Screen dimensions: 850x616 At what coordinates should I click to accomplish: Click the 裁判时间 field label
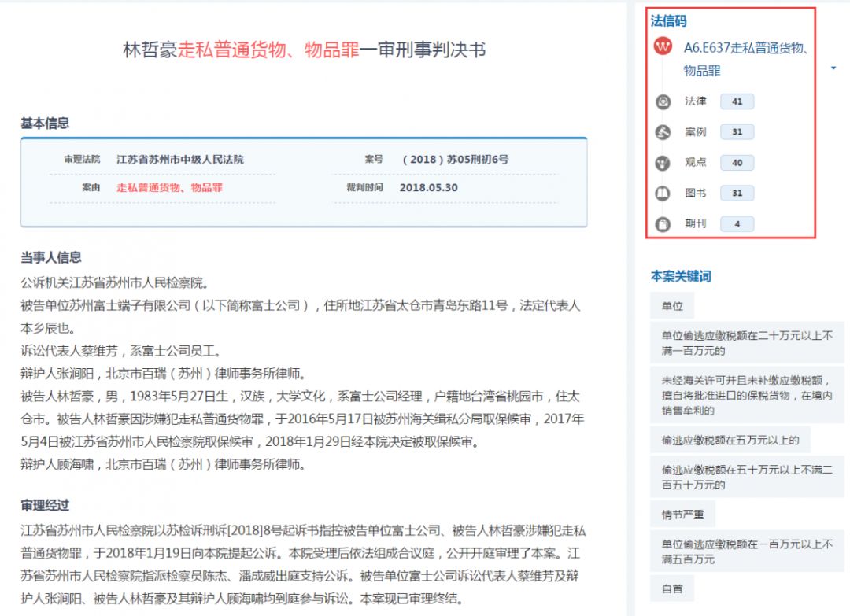click(x=365, y=187)
